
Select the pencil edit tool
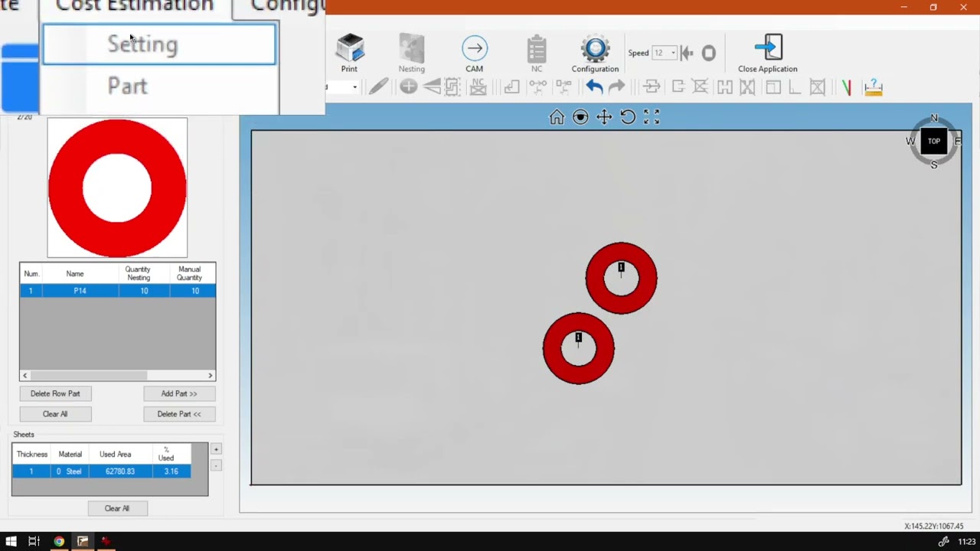click(378, 86)
